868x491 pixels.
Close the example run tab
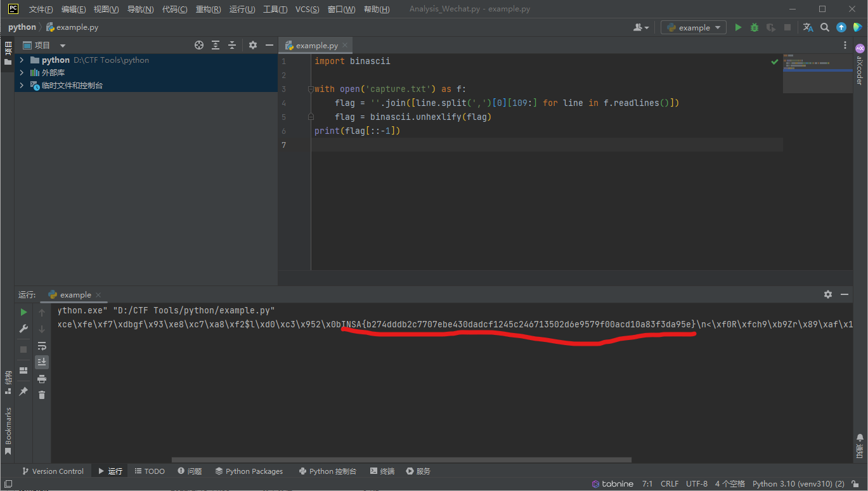(99, 294)
